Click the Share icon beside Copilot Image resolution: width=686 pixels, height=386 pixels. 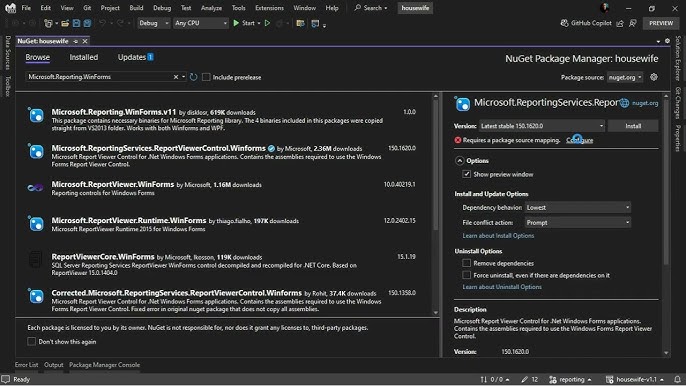point(620,23)
